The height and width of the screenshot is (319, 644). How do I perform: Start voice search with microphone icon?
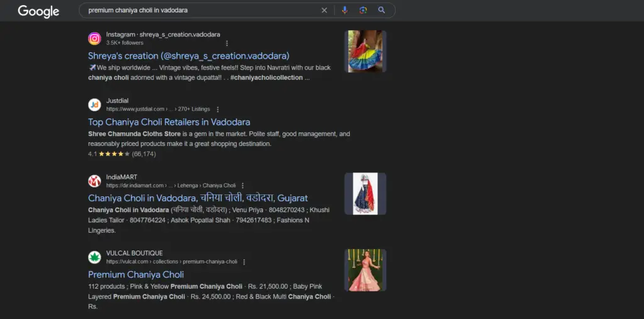click(x=345, y=10)
